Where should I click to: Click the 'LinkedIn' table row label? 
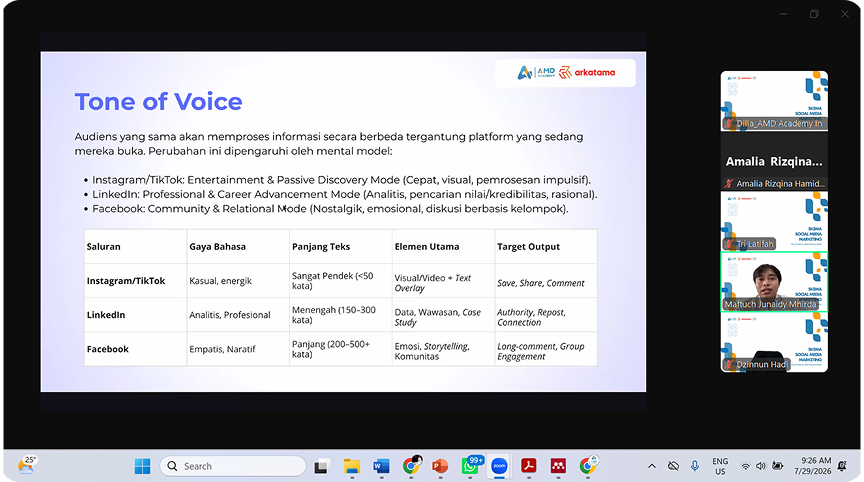pyautogui.click(x=106, y=315)
